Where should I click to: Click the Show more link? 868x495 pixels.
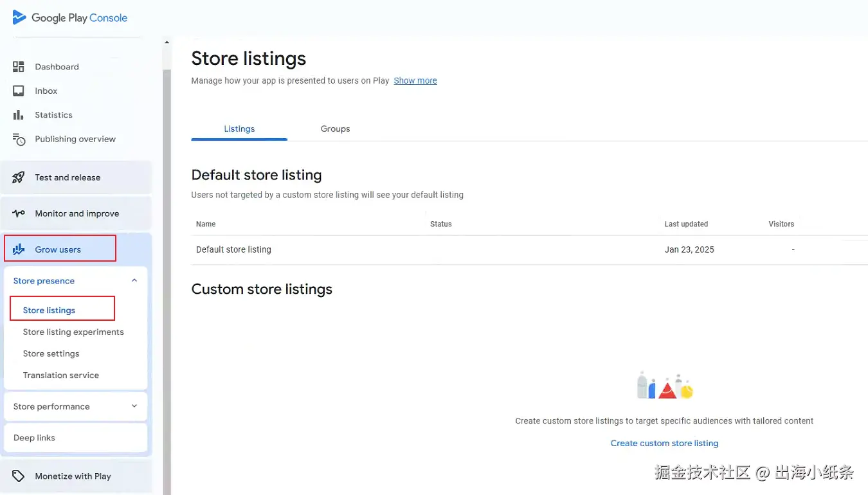415,81
